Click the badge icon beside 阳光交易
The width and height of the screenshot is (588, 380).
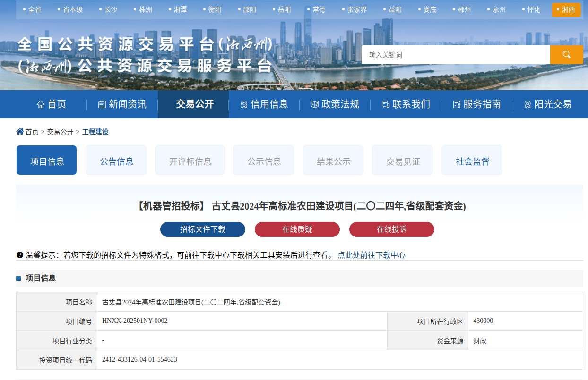coord(527,104)
